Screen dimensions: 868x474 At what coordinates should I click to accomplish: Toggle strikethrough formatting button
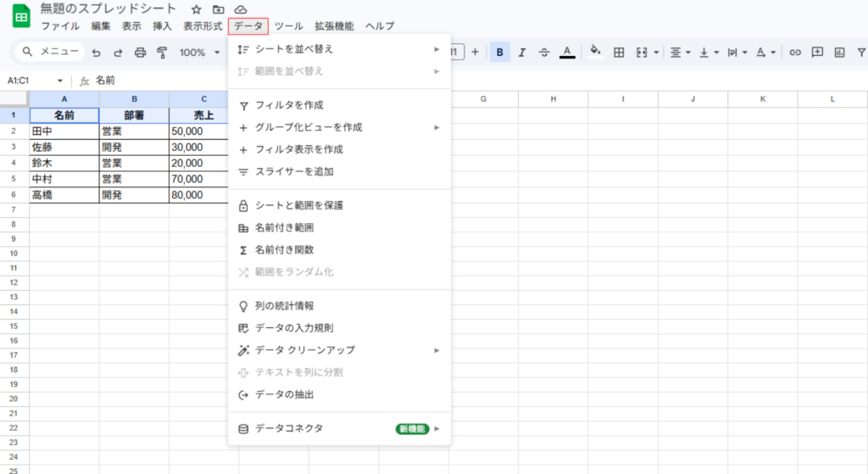coord(544,52)
